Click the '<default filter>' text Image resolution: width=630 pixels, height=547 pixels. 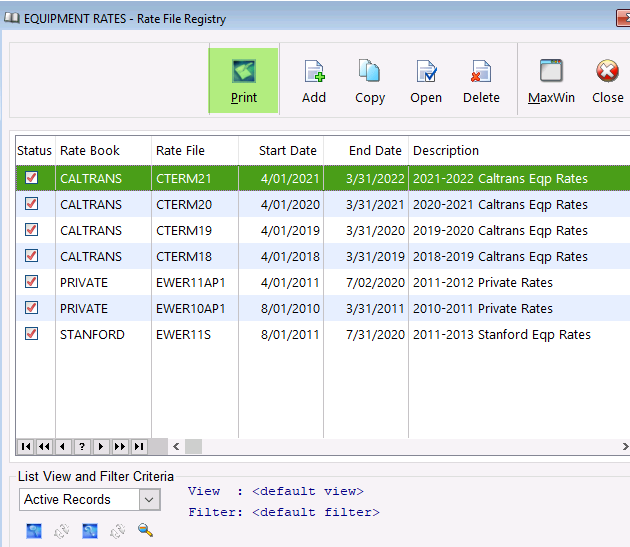pyautogui.click(x=316, y=512)
